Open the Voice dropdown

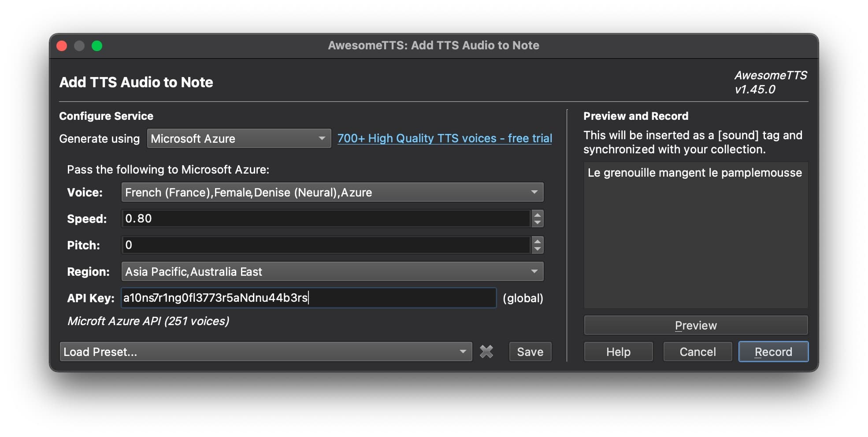click(332, 192)
